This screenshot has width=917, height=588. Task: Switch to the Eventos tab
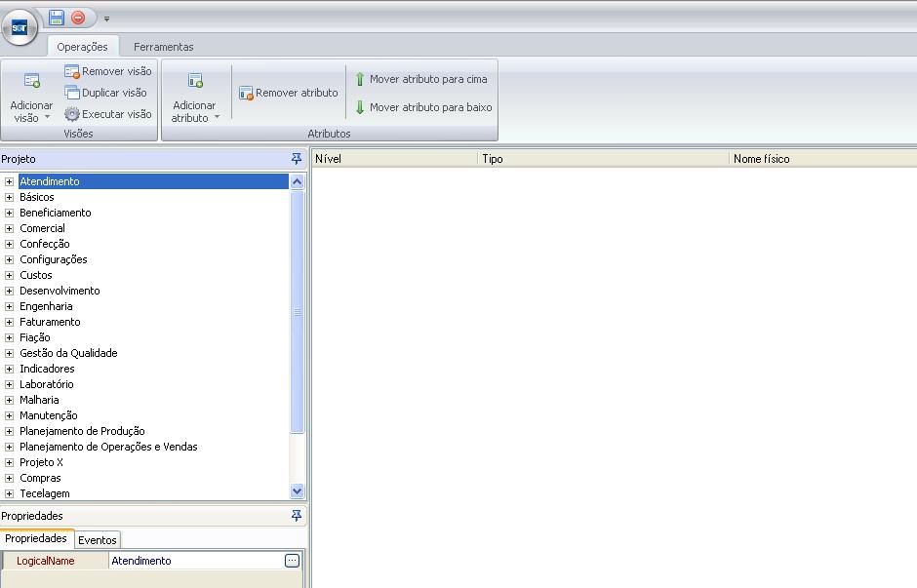tap(98, 539)
